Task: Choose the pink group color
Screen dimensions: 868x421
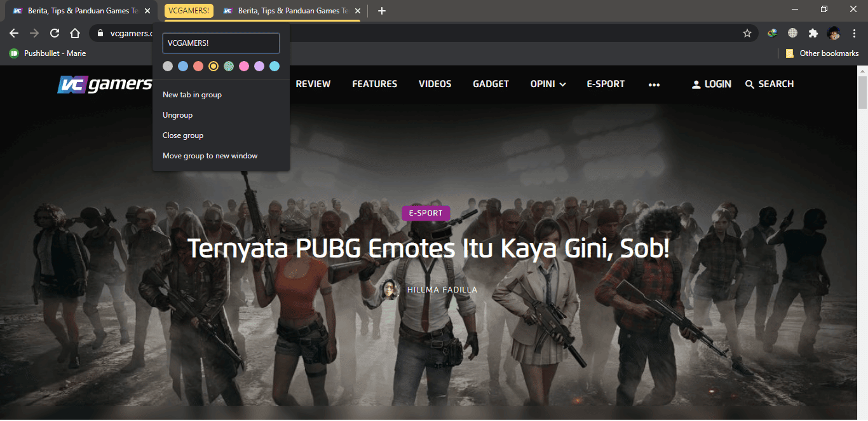Action: (x=244, y=66)
